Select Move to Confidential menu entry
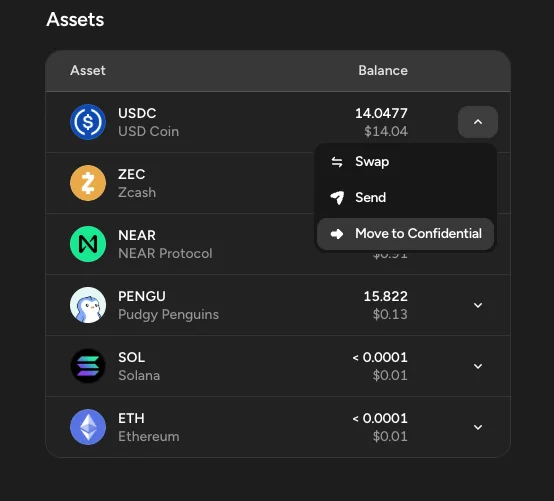 pos(405,234)
